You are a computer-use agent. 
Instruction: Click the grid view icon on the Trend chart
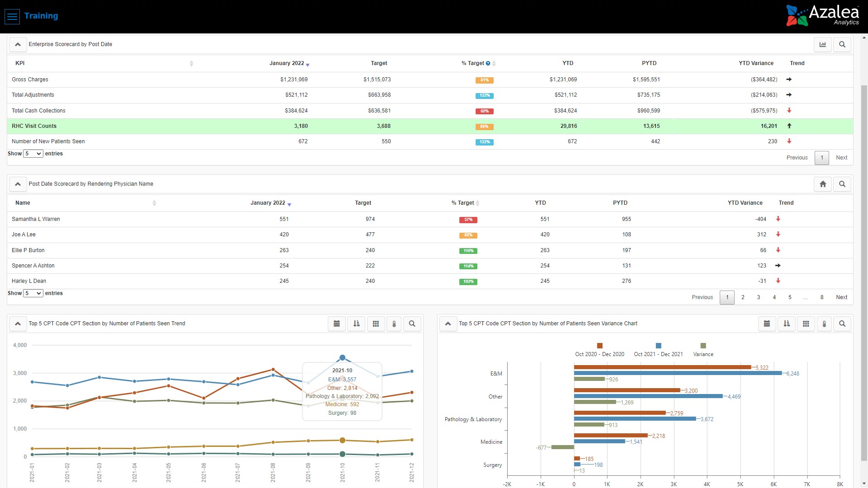376,324
